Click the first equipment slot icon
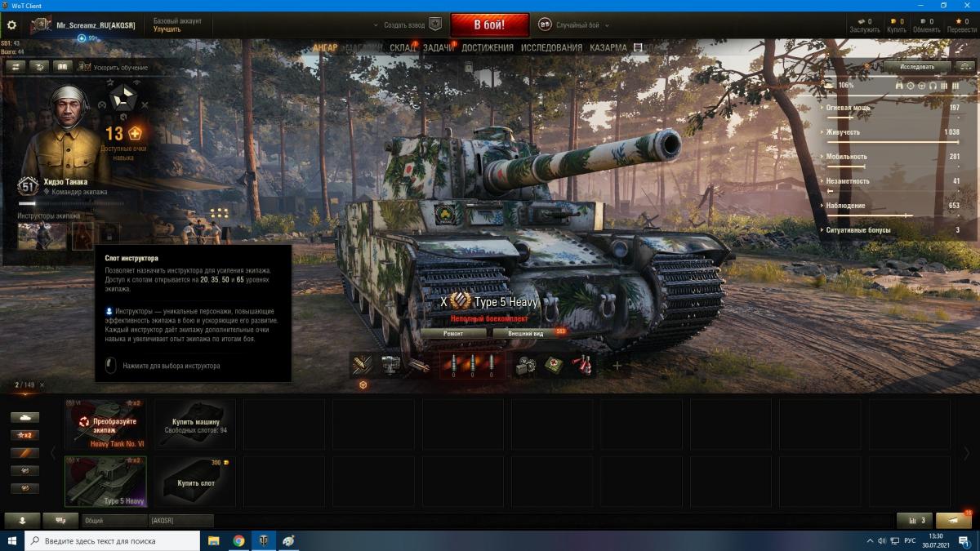The height and width of the screenshot is (551, 980). click(x=362, y=365)
